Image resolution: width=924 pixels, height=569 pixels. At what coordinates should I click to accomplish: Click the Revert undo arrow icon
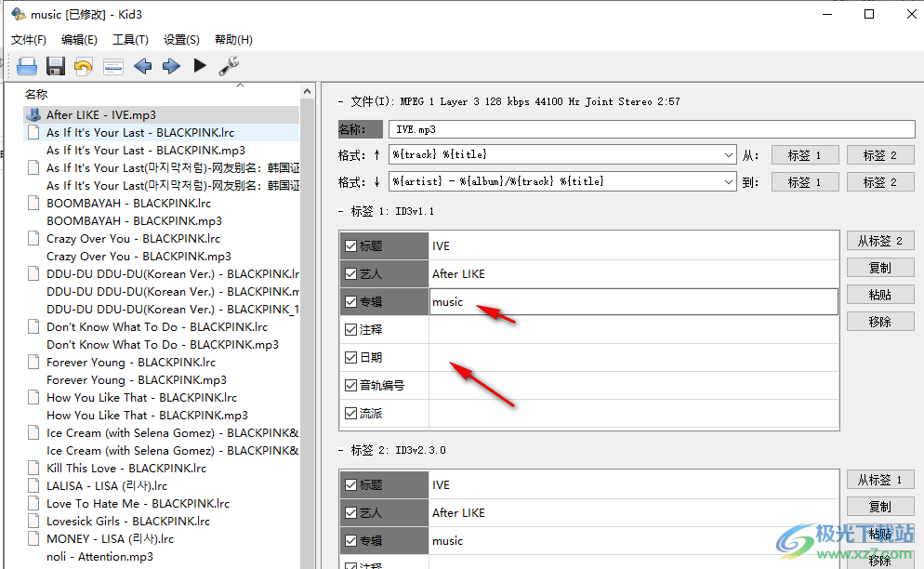coord(84,66)
